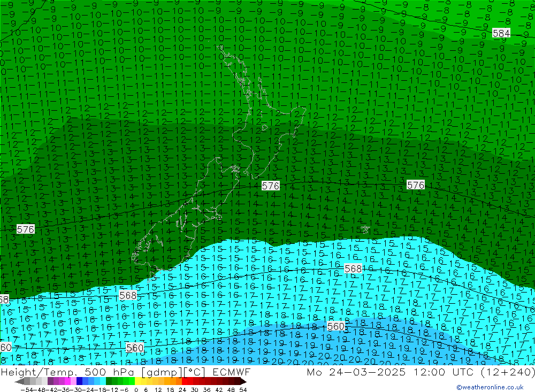Click the '500 hPa' level text
This screenshot has height=392, width=535.
click(109, 372)
